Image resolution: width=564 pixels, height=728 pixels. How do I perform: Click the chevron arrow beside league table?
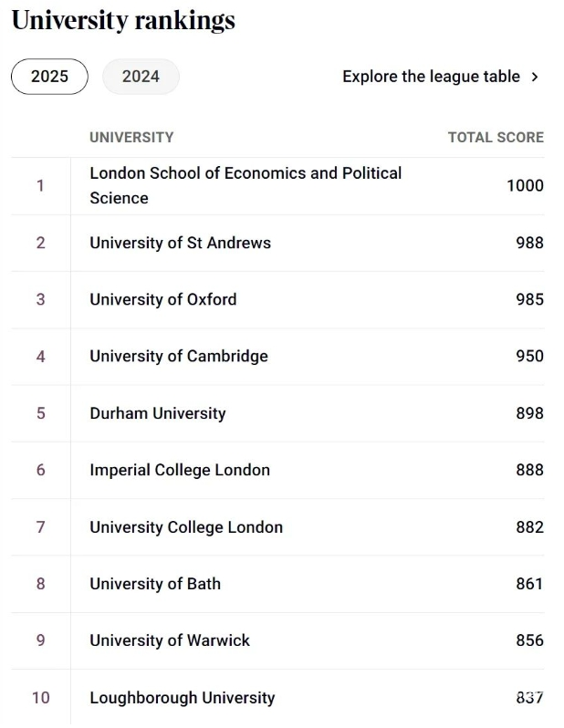pyautogui.click(x=535, y=77)
